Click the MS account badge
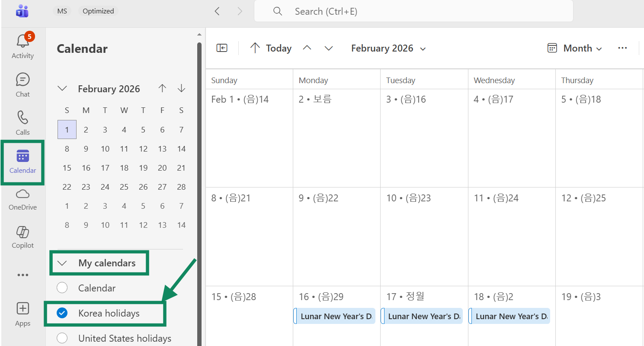The height and width of the screenshot is (346, 644). (62, 11)
